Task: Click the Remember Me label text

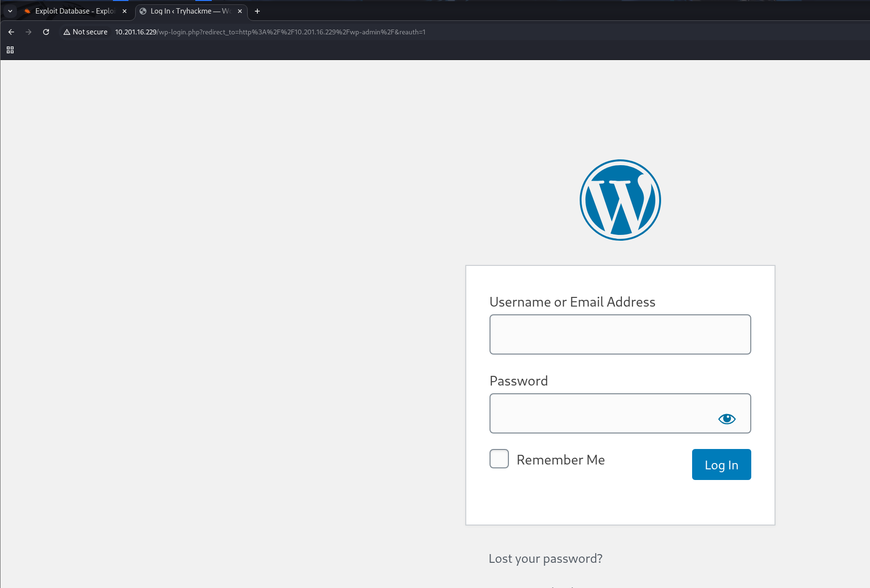Action: (561, 460)
